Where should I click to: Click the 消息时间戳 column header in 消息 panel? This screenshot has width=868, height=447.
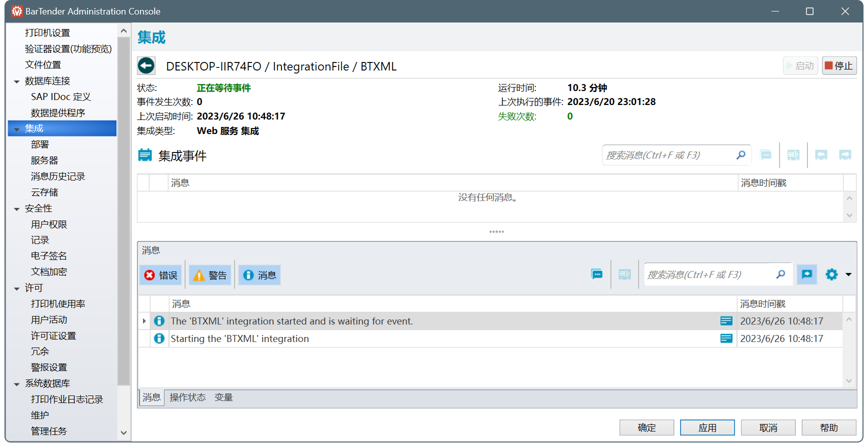tap(789, 304)
